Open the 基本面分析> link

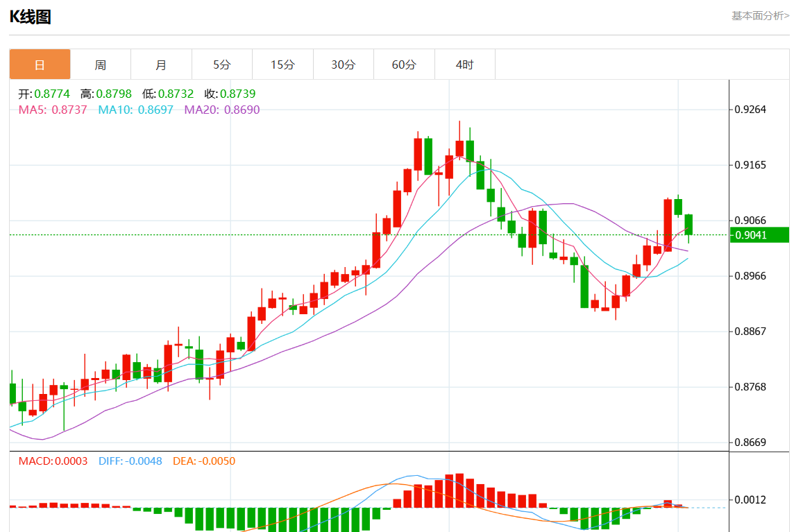(760, 16)
